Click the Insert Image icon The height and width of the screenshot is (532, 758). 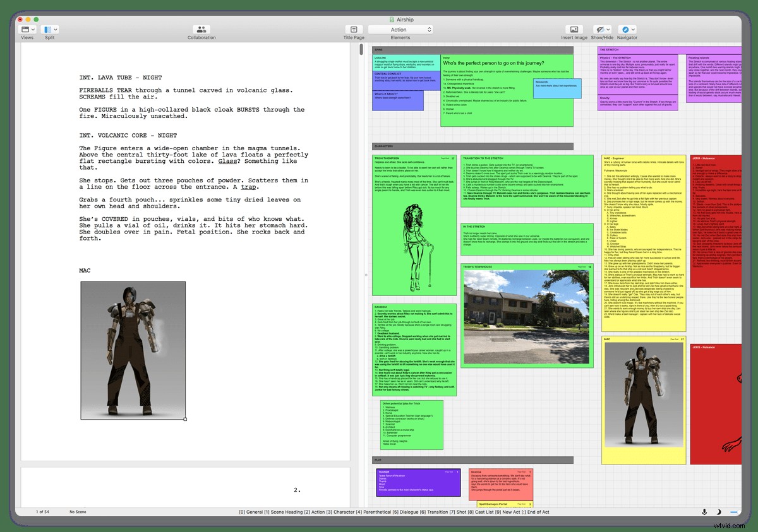(574, 30)
